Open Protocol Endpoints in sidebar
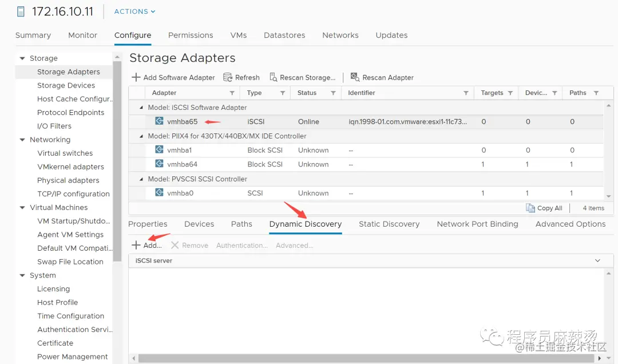Screen dimensions: 618x364 tap(70, 112)
